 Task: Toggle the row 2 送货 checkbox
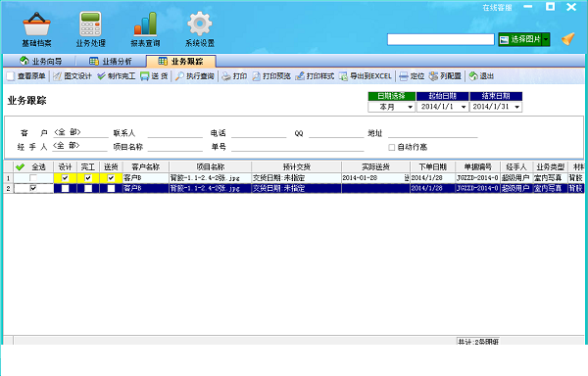pyautogui.click(x=111, y=188)
